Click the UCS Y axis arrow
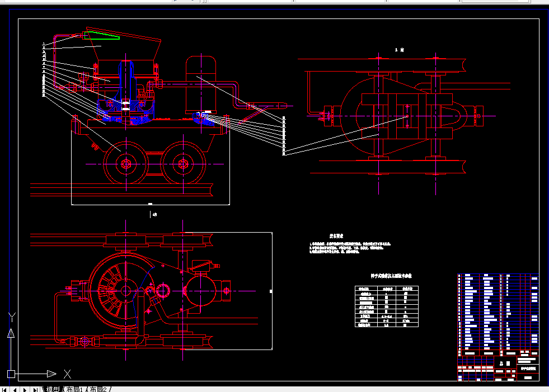The width and height of the screenshot is (549, 392). coord(11,333)
